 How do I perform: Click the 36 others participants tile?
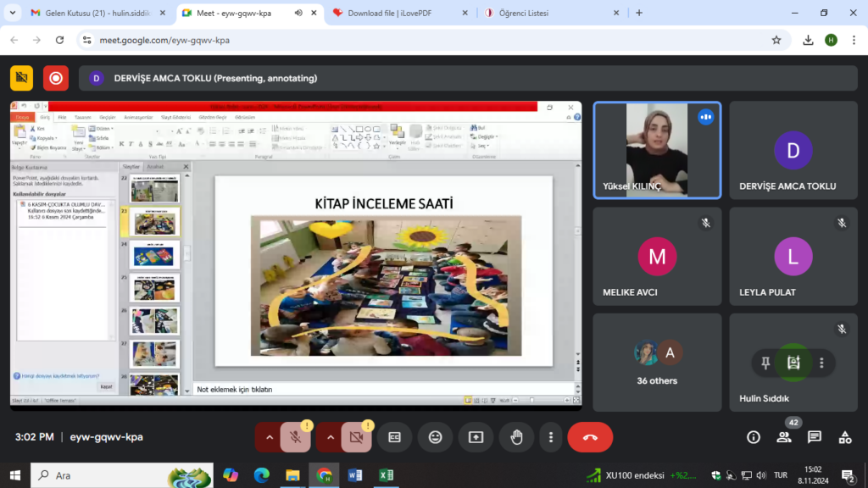pos(657,363)
